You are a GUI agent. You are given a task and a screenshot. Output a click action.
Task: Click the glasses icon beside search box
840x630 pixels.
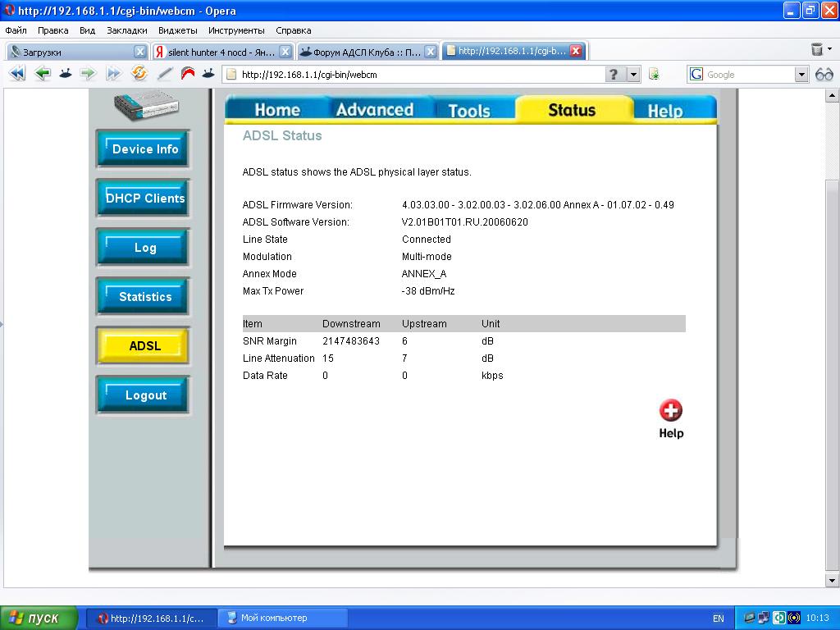tap(824, 75)
